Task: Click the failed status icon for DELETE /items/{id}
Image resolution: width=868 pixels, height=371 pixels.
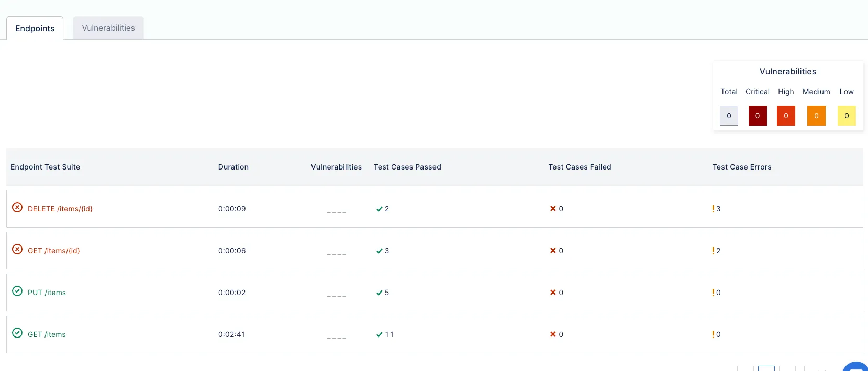Action: (17, 207)
